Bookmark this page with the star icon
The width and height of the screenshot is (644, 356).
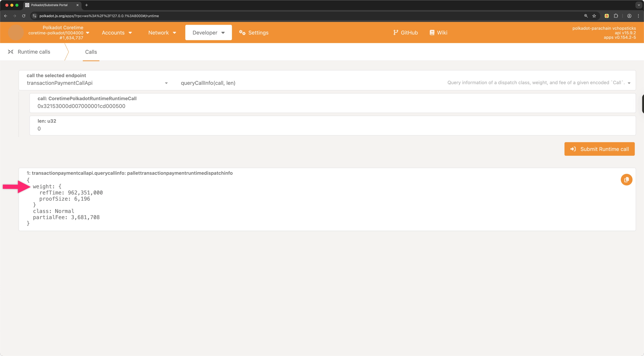click(594, 16)
